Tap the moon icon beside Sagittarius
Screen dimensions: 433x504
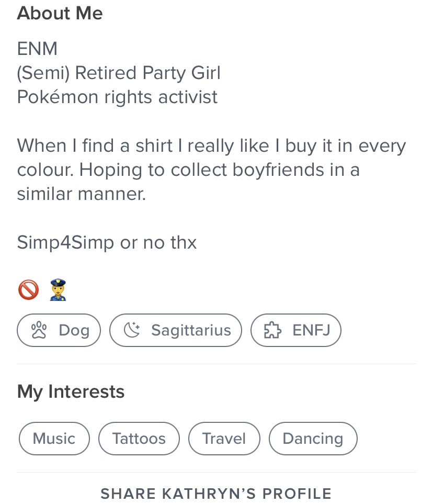tap(132, 330)
